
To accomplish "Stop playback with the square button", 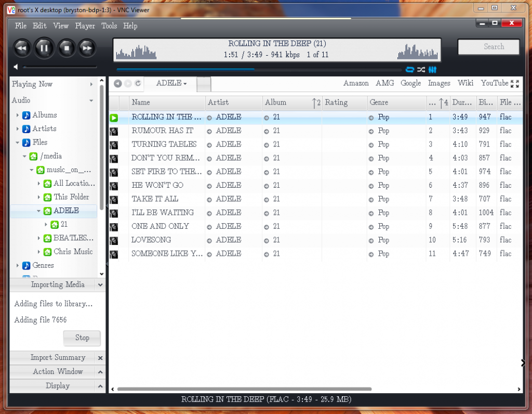I will [x=66, y=48].
